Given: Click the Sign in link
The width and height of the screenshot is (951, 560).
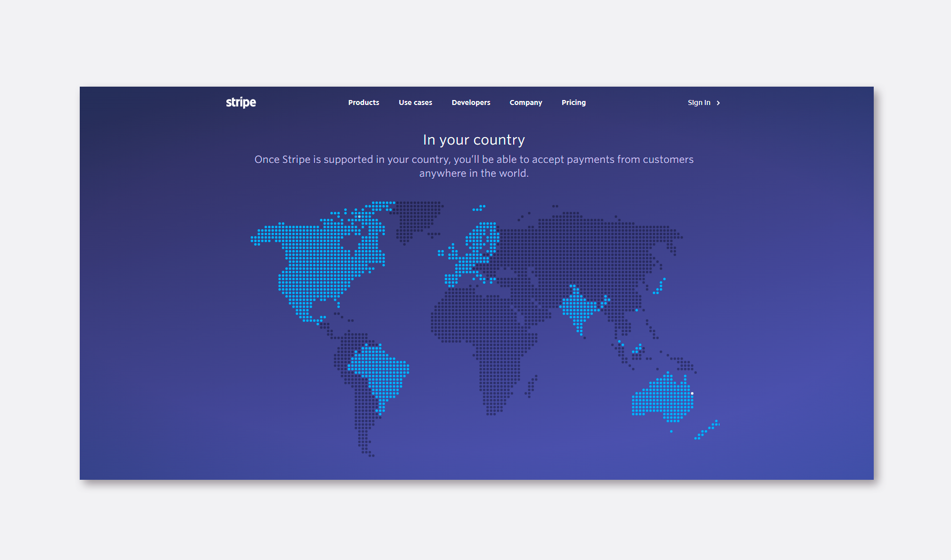Looking at the screenshot, I should pyautogui.click(x=699, y=102).
